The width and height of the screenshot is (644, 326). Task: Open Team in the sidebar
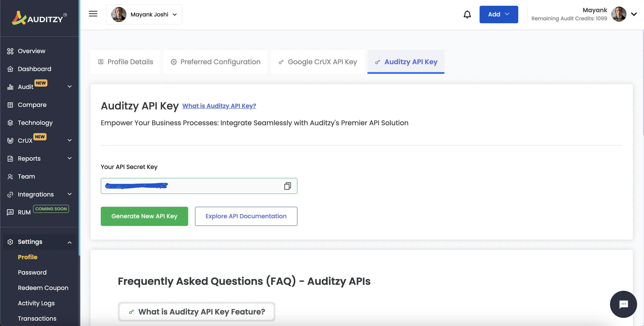[x=26, y=177]
